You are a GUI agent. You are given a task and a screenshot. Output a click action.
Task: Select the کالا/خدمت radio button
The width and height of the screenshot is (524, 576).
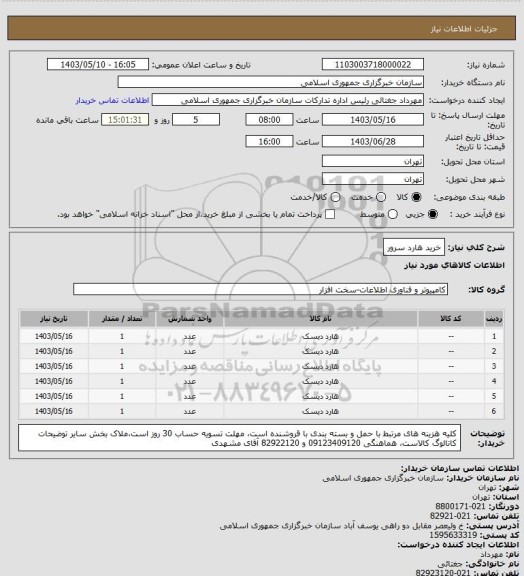tap(335, 197)
